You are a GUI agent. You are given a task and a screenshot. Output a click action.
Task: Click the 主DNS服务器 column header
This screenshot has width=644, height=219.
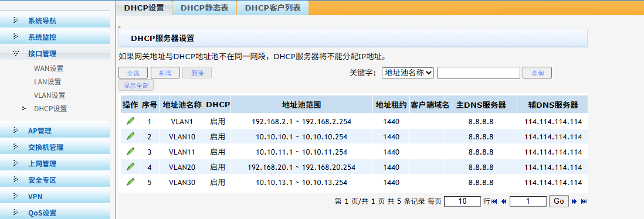(x=480, y=105)
